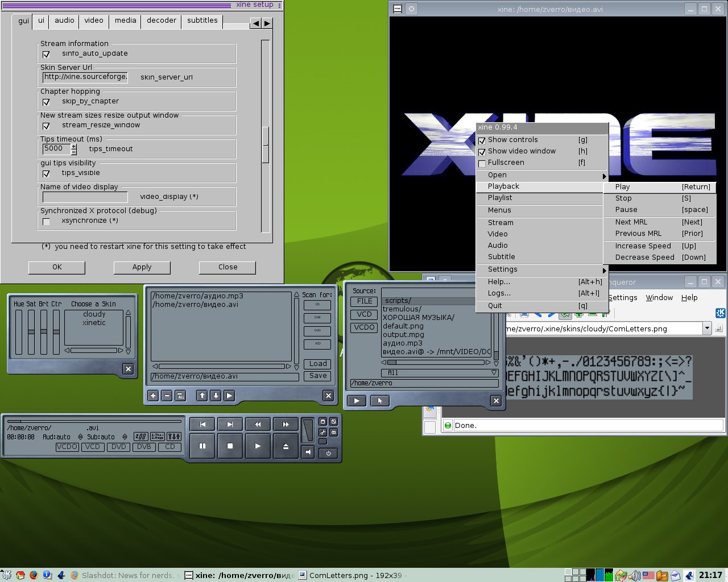
Task: Click the US flag keyboard layout tray icon
Action: pyautogui.click(x=648, y=575)
